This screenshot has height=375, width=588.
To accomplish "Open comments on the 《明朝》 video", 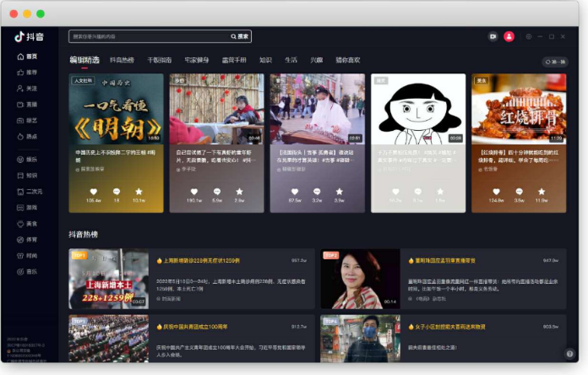I will (x=116, y=192).
